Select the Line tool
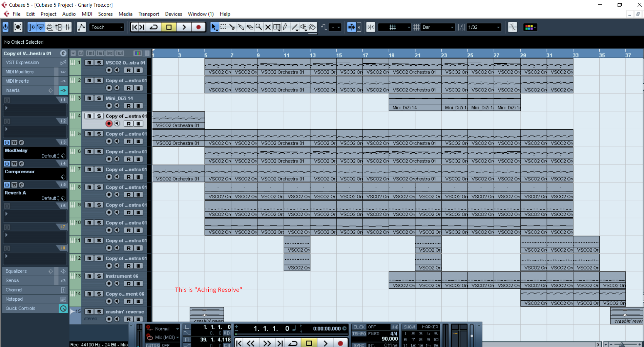644x347 pixels. pos(295,27)
